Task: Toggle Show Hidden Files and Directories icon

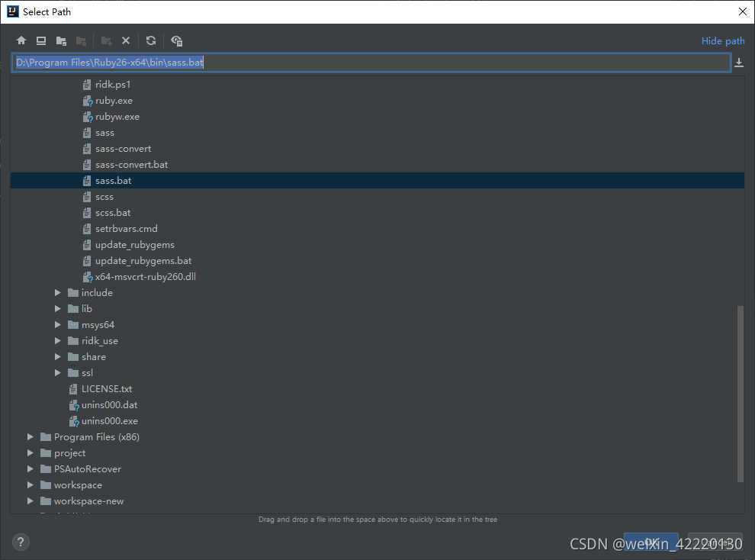Action: tap(176, 40)
